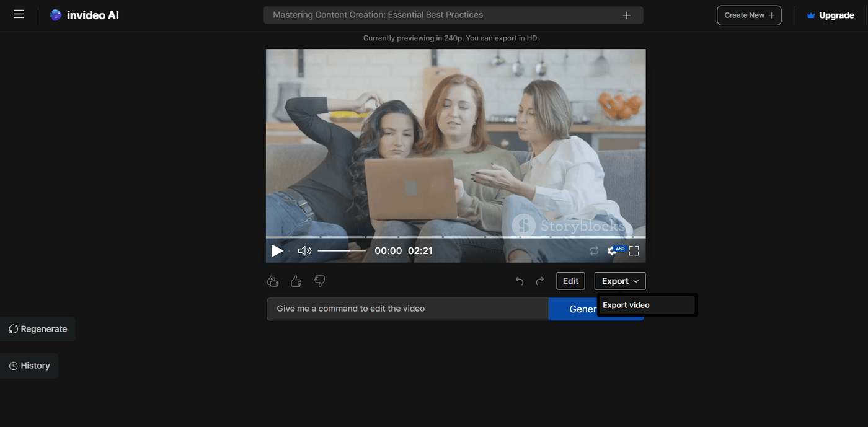Image resolution: width=868 pixels, height=427 pixels.
Task: Open the hamburger navigation menu
Action: [19, 14]
